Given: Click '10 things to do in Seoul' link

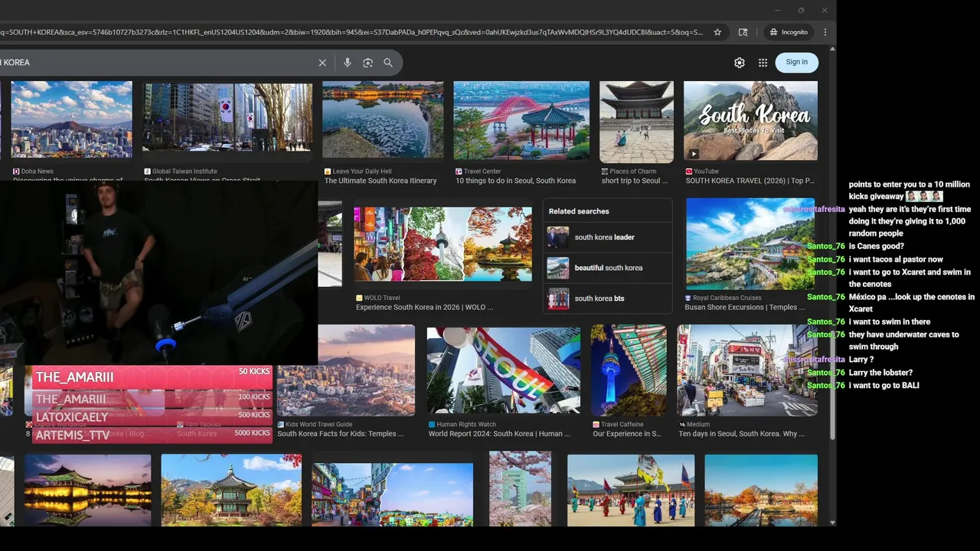Looking at the screenshot, I should click(x=515, y=181).
